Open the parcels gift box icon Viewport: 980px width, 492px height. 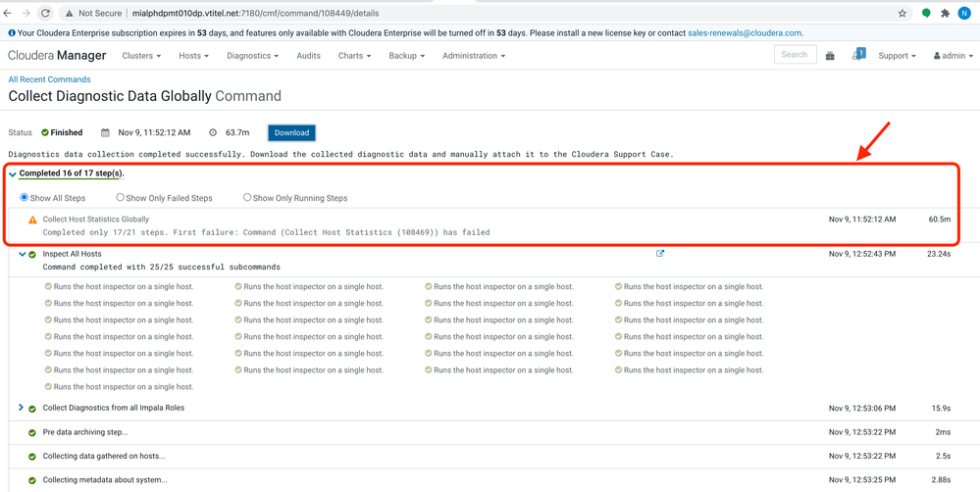tap(830, 56)
